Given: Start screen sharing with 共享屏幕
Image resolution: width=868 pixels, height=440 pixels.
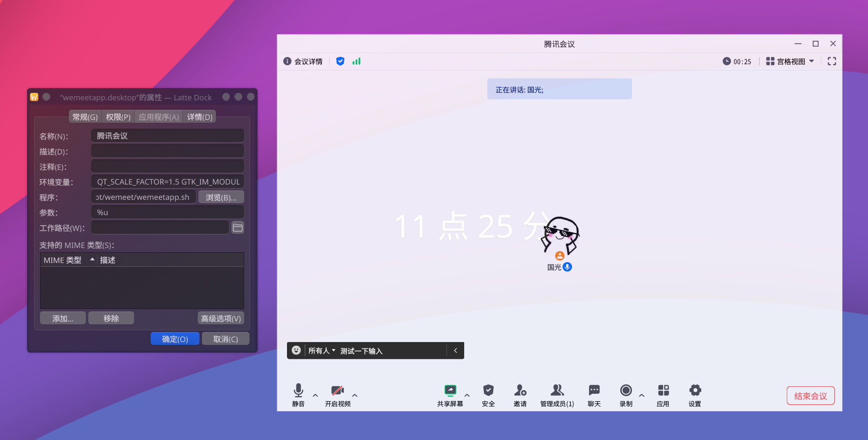Looking at the screenshot, I should click(x=450, y=395).
